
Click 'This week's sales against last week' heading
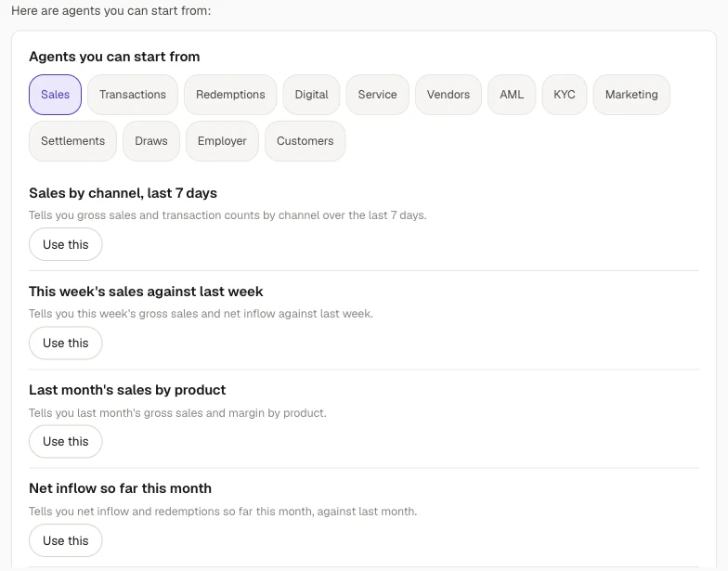point(146,292)
